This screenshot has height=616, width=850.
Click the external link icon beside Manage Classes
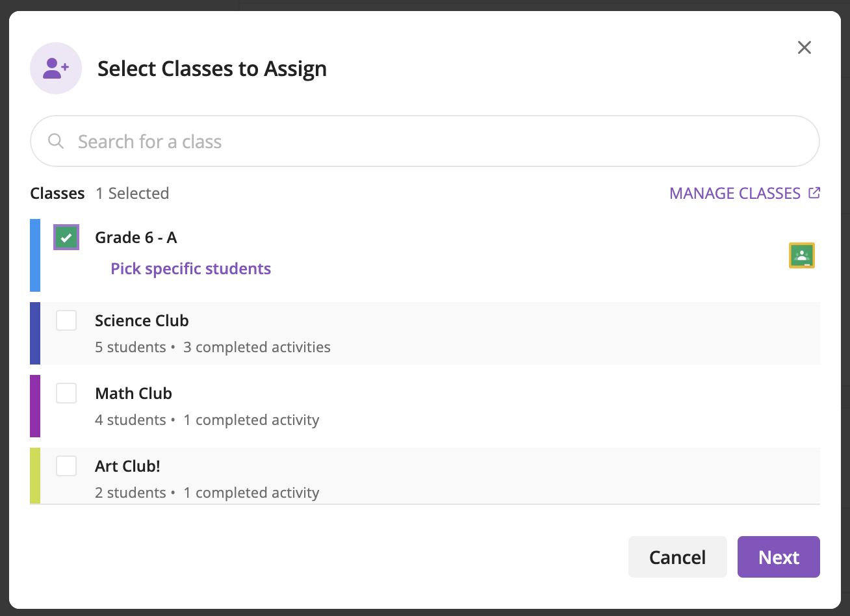click(814, 193)
